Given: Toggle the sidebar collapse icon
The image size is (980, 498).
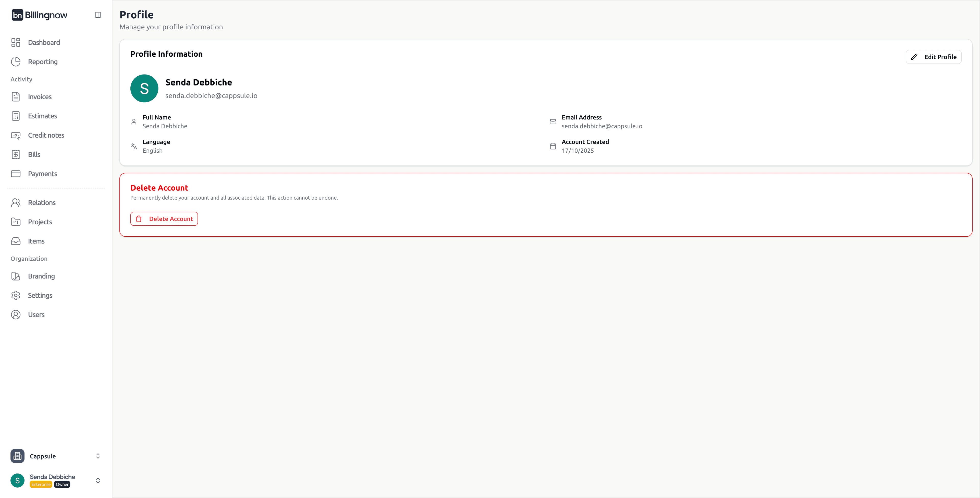Looking at the screenshot, I should 98,15.
